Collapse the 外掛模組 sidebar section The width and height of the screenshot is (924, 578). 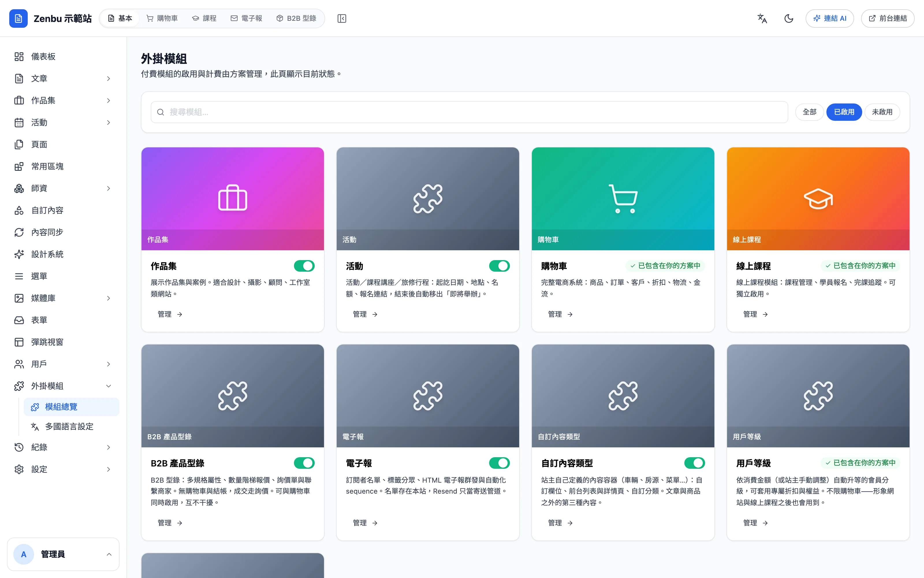tap(109, 386)
